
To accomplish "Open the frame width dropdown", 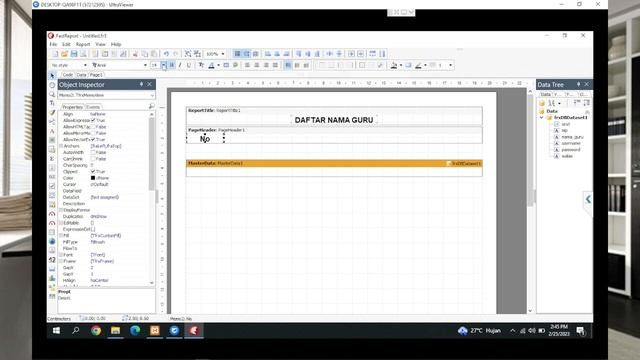I will (x=450, y=65).
